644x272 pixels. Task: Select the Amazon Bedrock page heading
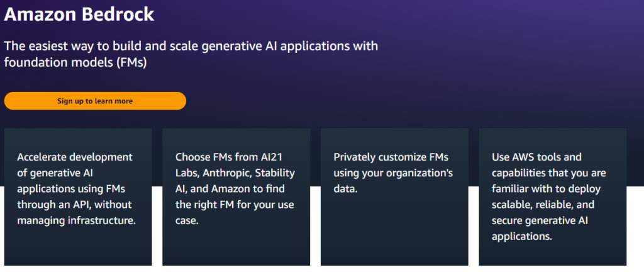click(x=79, y=15)
